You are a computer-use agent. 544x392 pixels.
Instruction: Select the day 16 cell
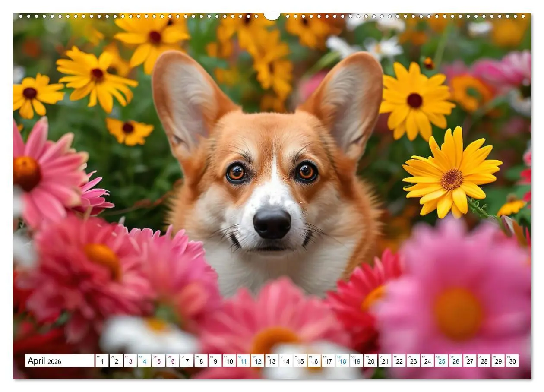pyautogui.click(x=314, y=361)
